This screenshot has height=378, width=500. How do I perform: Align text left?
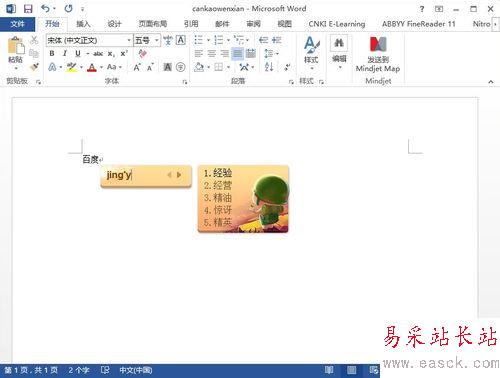pyautogui.click(x=199, y=53)
